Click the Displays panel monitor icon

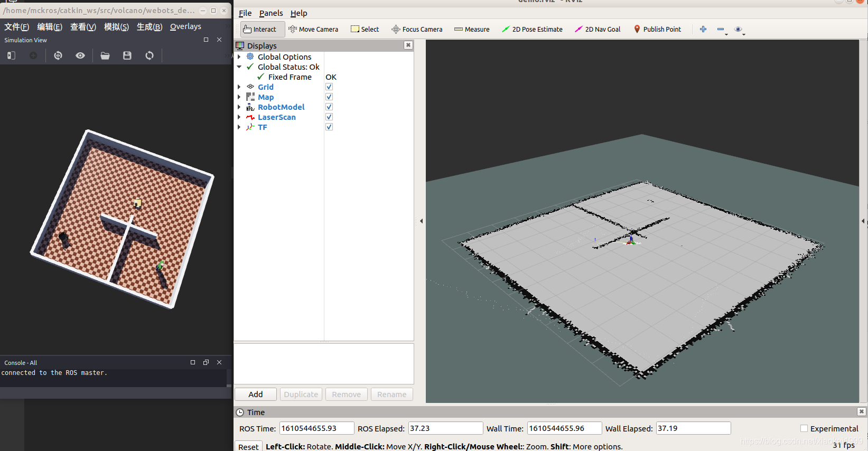240,46
